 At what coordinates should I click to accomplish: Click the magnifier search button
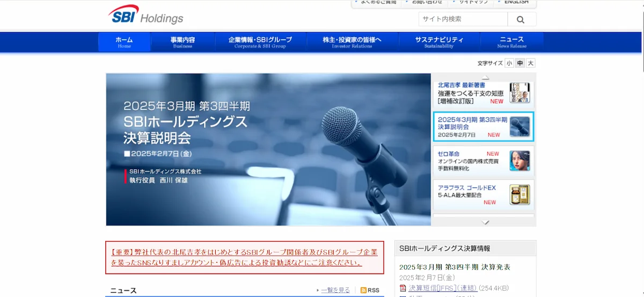(x=521, y=19)
